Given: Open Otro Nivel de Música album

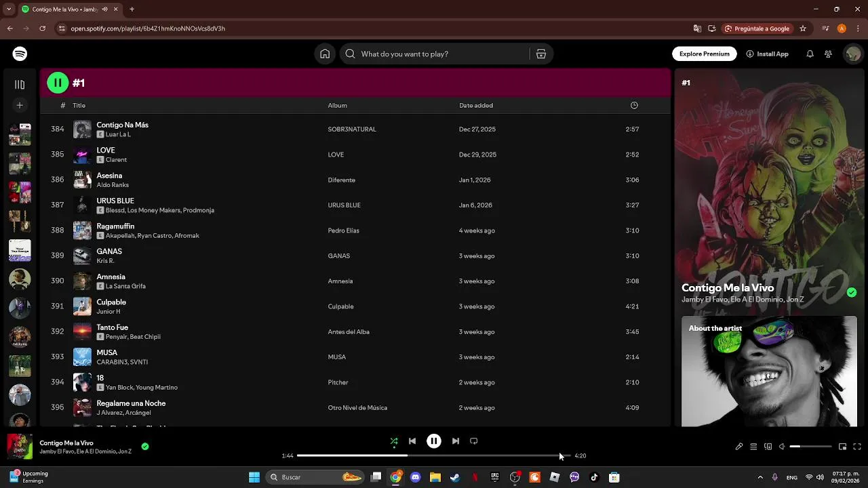Looking at the screenshot, I should pyautogui.click(x=357, y=407).
